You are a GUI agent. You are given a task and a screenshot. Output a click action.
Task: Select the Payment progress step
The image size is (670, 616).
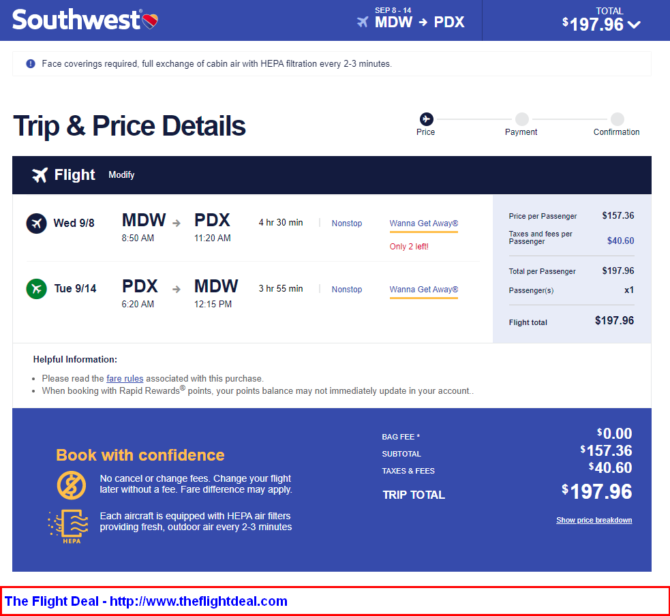(x=521, y=124)
